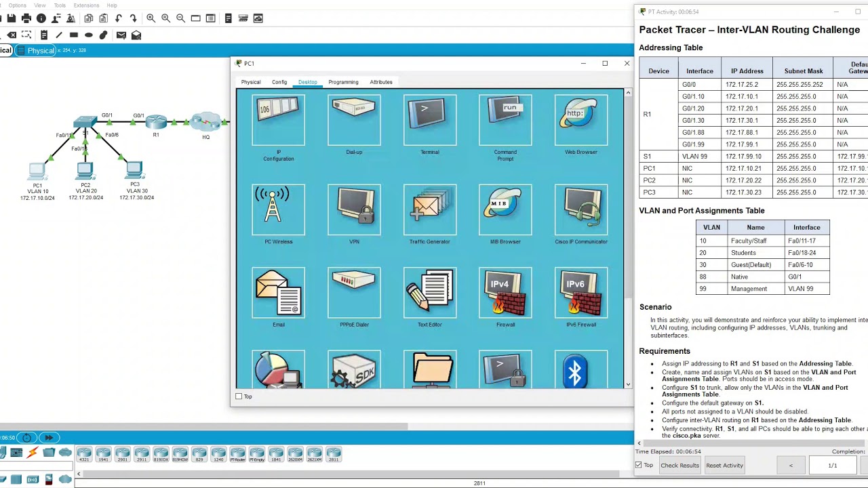This screenshot has width=868, height=488.
Task: Click the PC1 desktop scroll up arrow
Action: click(x=628, y=93)
